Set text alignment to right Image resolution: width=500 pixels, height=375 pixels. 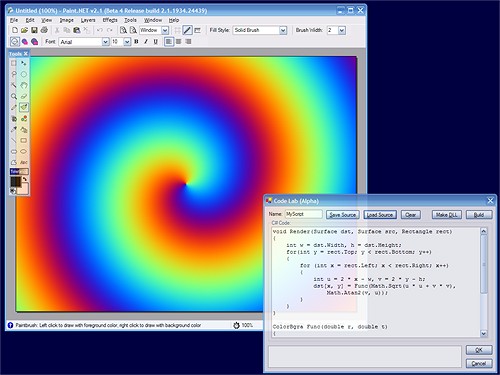[188, 42]
